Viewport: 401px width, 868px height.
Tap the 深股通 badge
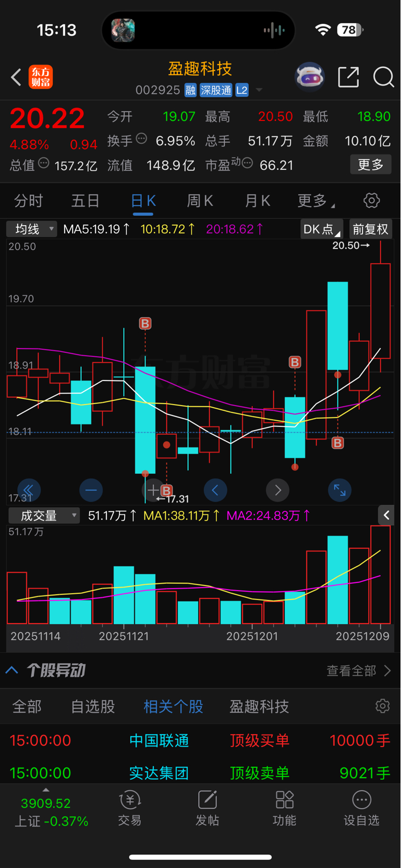coord(216,90)
